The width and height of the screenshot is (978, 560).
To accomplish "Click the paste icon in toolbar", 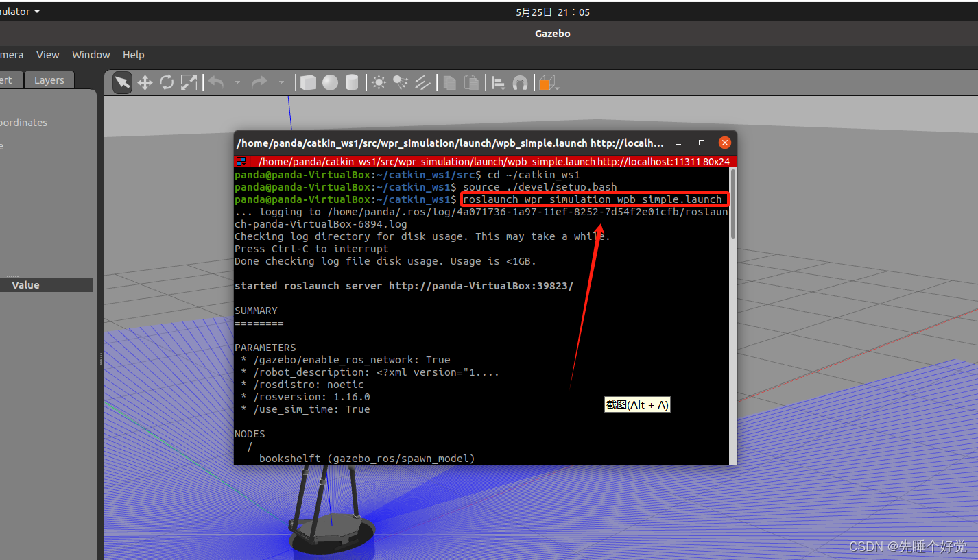I will [x=471, y=83].
